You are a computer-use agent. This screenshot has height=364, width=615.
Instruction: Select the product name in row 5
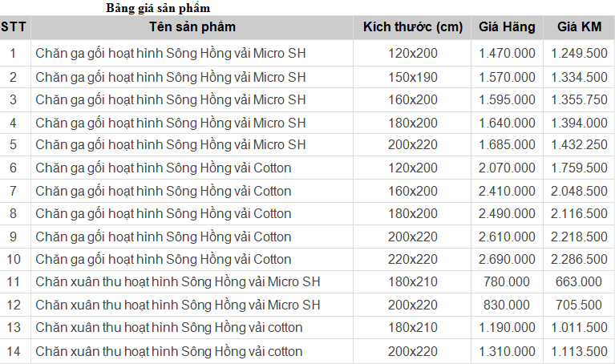(x=171, y=145)
